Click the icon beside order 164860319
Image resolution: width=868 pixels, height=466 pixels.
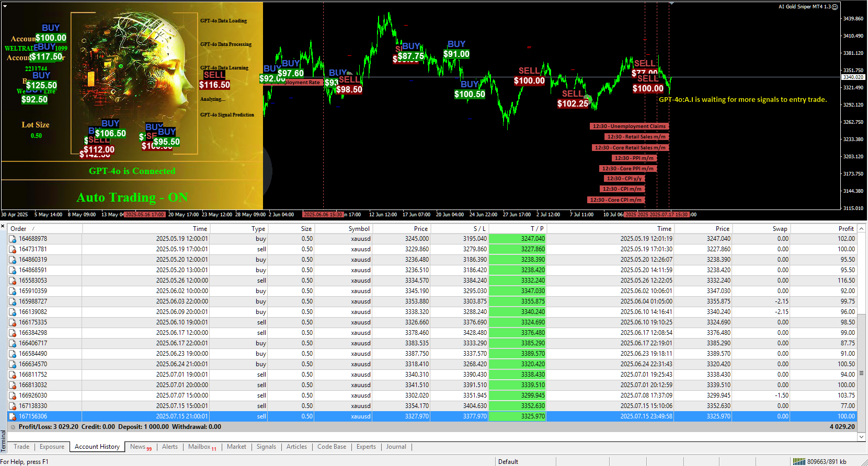13,260
